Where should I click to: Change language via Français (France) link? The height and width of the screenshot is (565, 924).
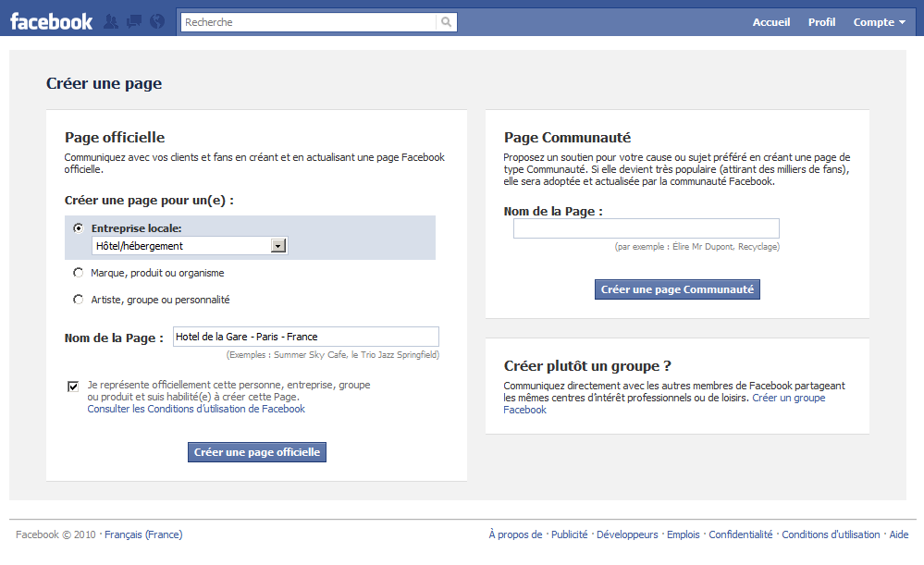point(143,534)
